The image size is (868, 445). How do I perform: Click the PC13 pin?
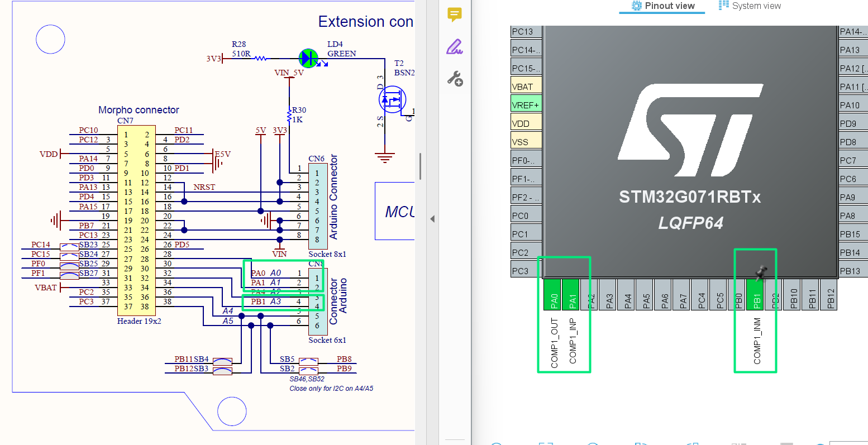coord(526,32)
